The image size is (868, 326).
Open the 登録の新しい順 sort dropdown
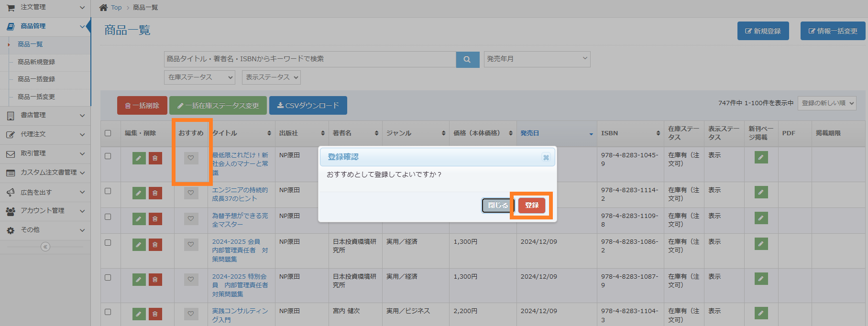pos(827,103)
